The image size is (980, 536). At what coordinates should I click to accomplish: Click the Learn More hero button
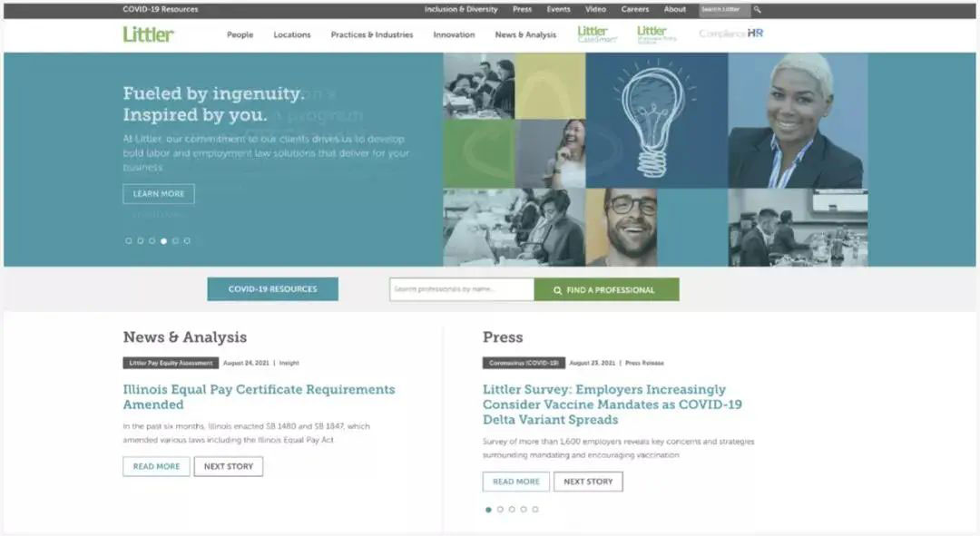[159, 194]
